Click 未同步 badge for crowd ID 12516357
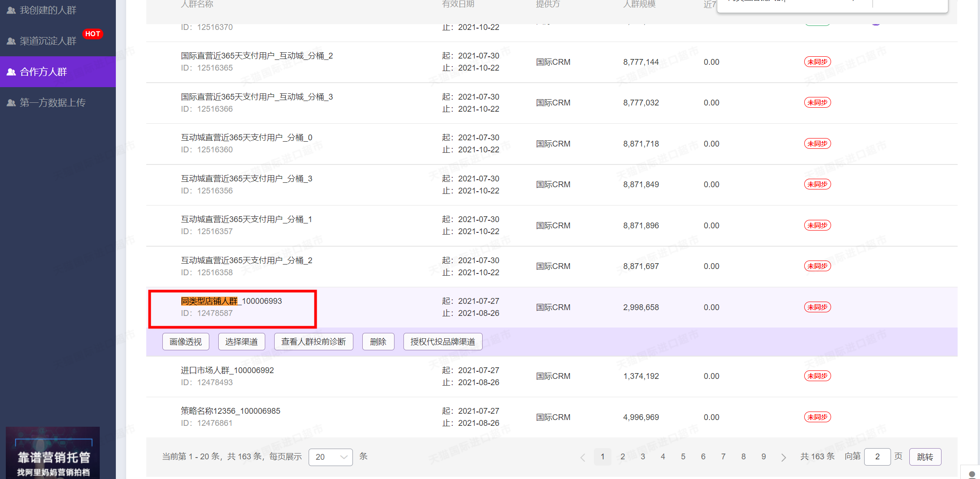The image size is (980, 479). (817, 226)
